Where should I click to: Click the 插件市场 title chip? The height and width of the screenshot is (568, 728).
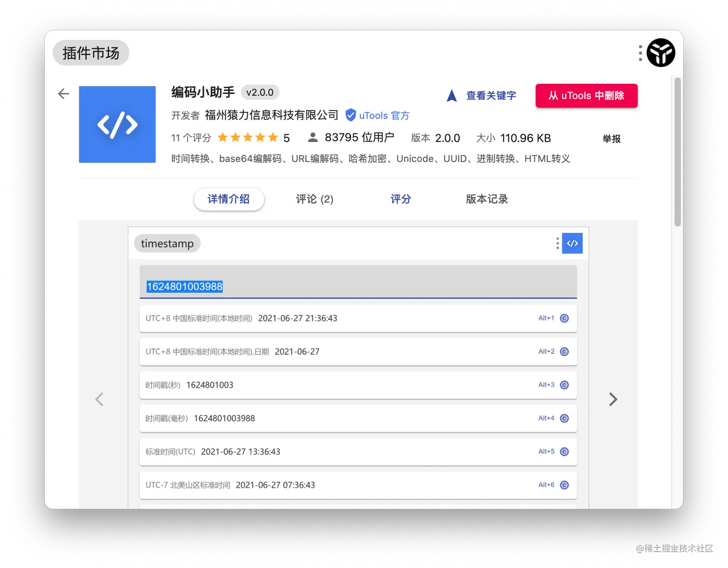click(x=91, y=53)
